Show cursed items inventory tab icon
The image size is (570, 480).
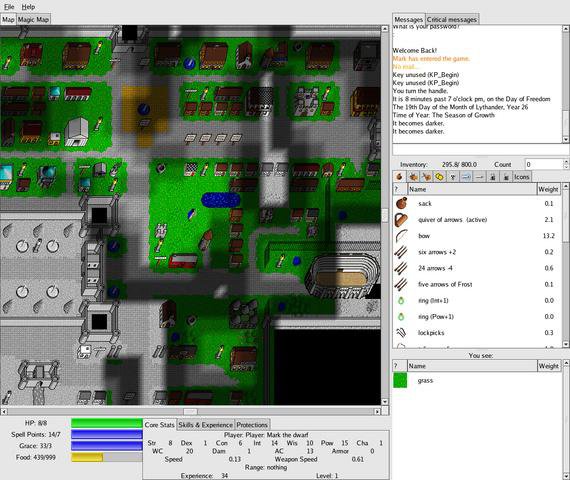(453, 177)
